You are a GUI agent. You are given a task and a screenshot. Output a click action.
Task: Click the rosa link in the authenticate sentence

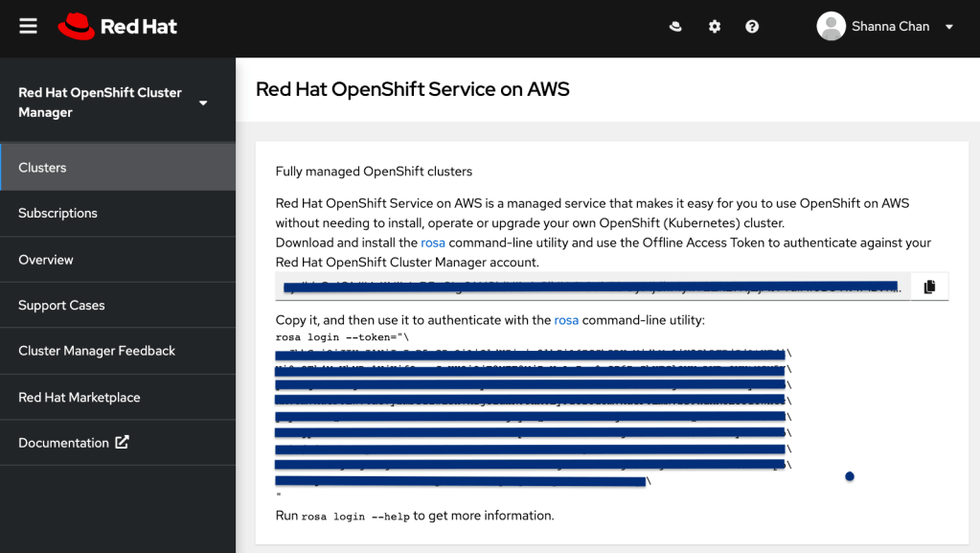566,320
